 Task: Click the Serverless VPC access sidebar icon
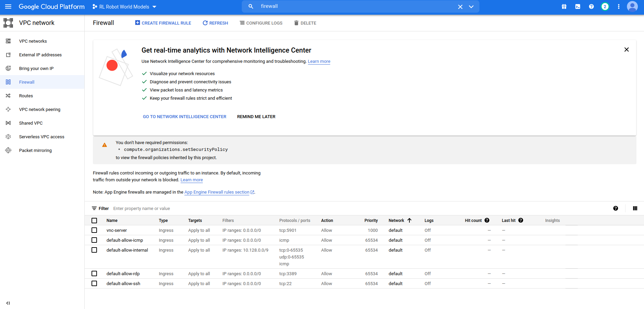pos(8,137)
